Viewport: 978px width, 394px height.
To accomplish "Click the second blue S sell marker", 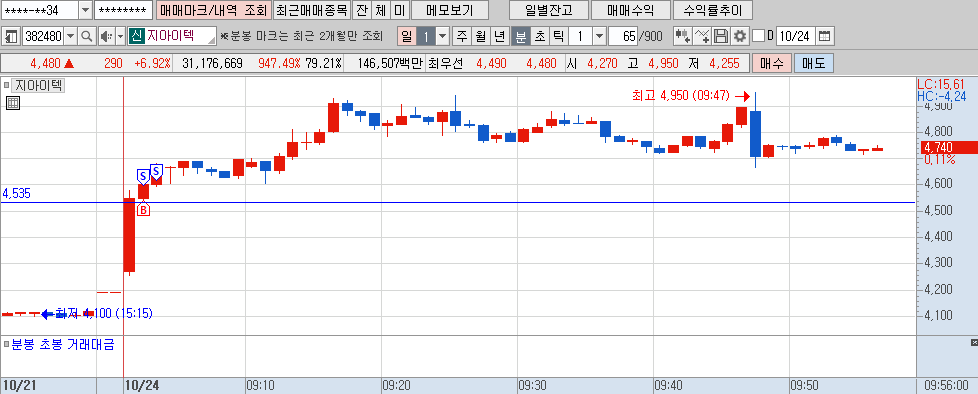I will [x=157, y=170].
